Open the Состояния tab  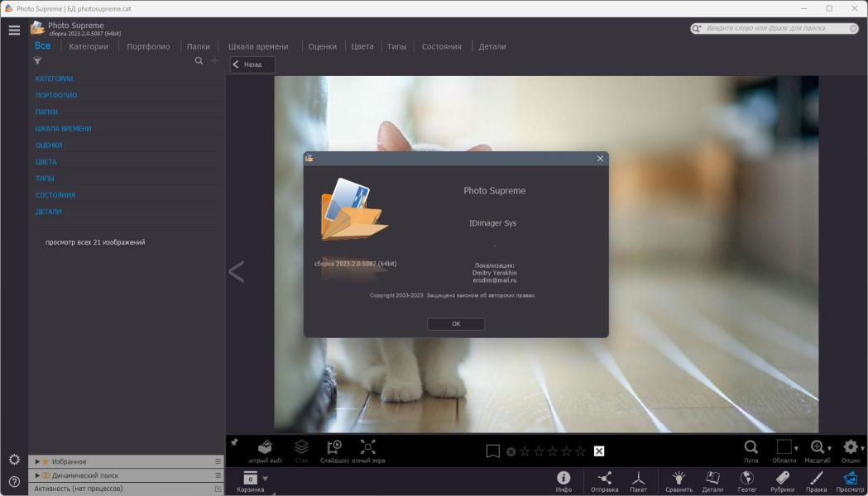(x=441, y=46)
